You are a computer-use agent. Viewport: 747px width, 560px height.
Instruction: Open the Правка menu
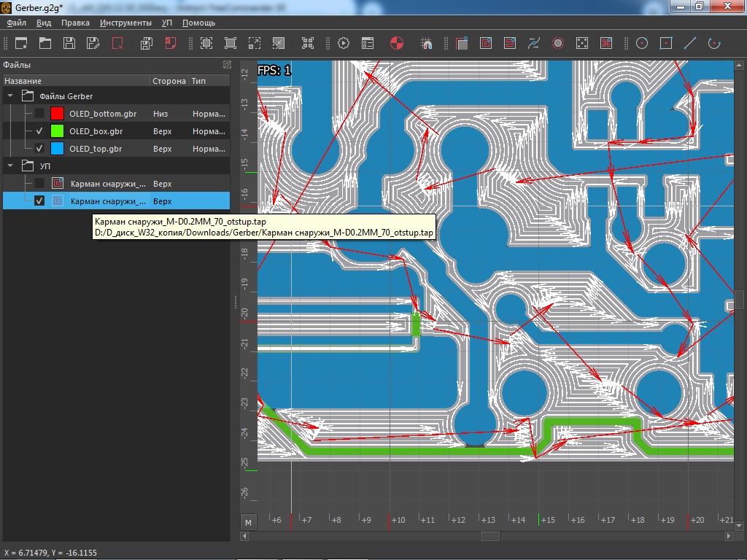click(75, 23)
